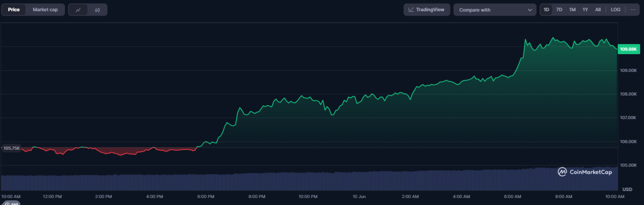
Task: Click the 2:00 AM time axis label
Action: click(x=411, y=196)
